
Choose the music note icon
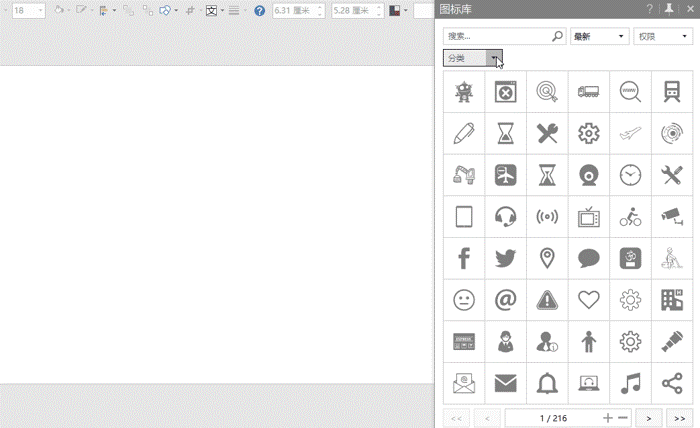[x=630, y=383]
